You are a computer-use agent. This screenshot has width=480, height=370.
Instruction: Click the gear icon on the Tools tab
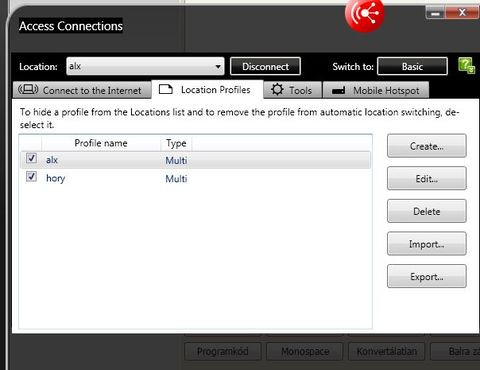pos(277,89)
